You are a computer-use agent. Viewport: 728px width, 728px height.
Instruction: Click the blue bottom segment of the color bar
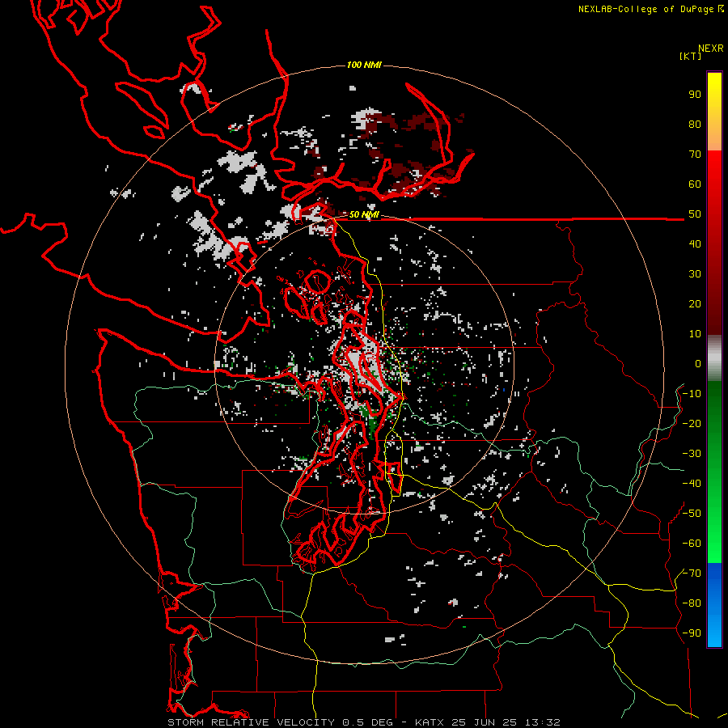[x=714, y=605]
